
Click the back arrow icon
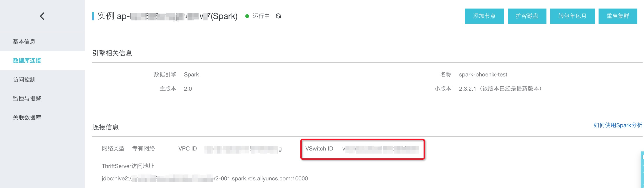[x=42, y=16]
